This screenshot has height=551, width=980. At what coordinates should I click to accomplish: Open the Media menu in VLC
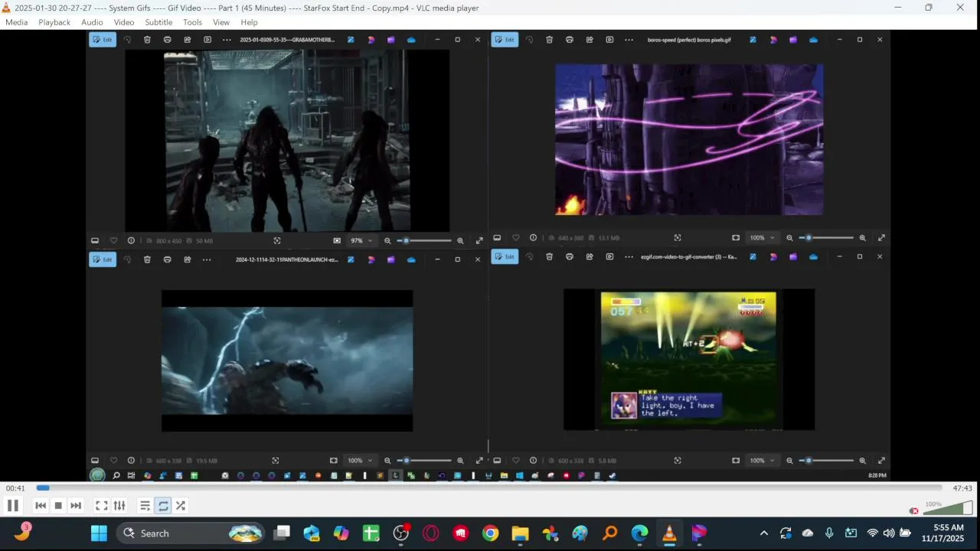(x=16, y=22)
